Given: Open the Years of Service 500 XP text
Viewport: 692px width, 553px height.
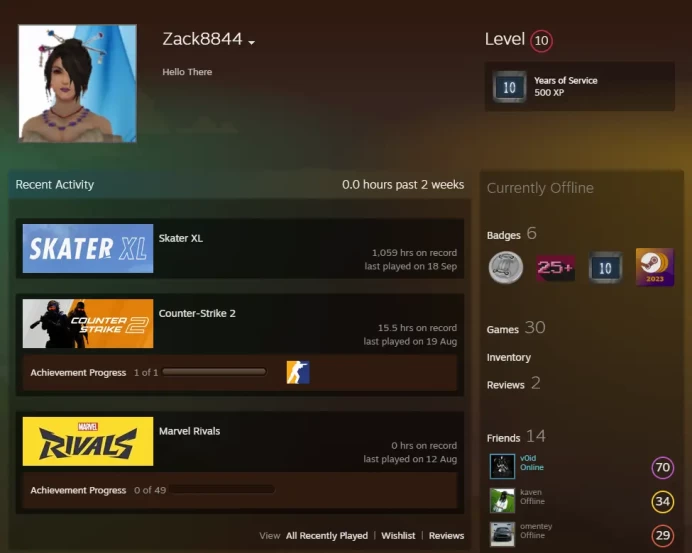Looking at the screenshot, I should click(x=565, y=87).
